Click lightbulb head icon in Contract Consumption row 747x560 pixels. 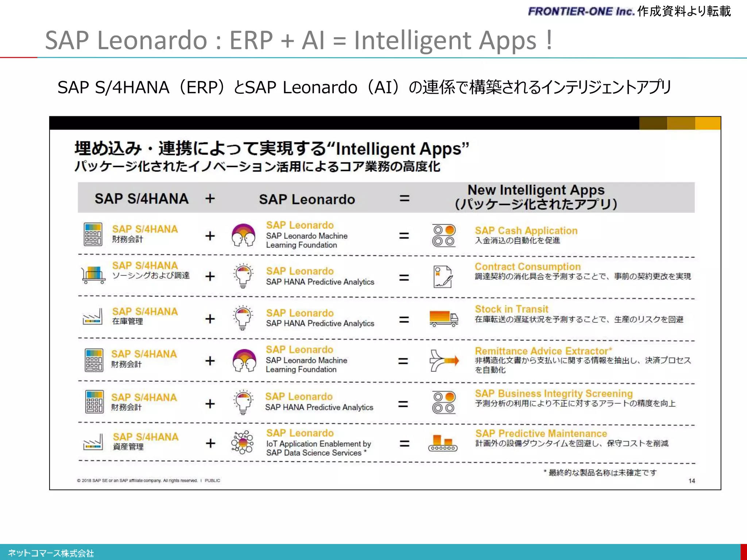click(243, 276)
